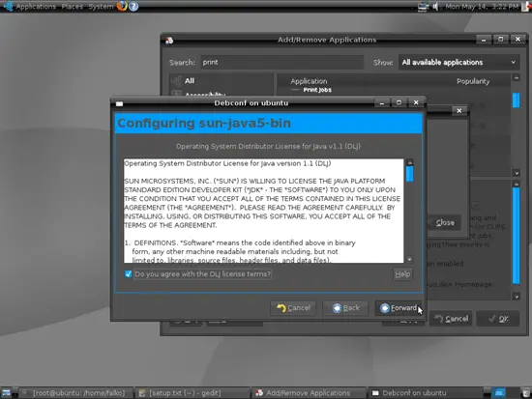Screen dimensions: 532x399
Task: Switch to Debconf on ubuntu taskbar entry
Action: click(426, 393)
